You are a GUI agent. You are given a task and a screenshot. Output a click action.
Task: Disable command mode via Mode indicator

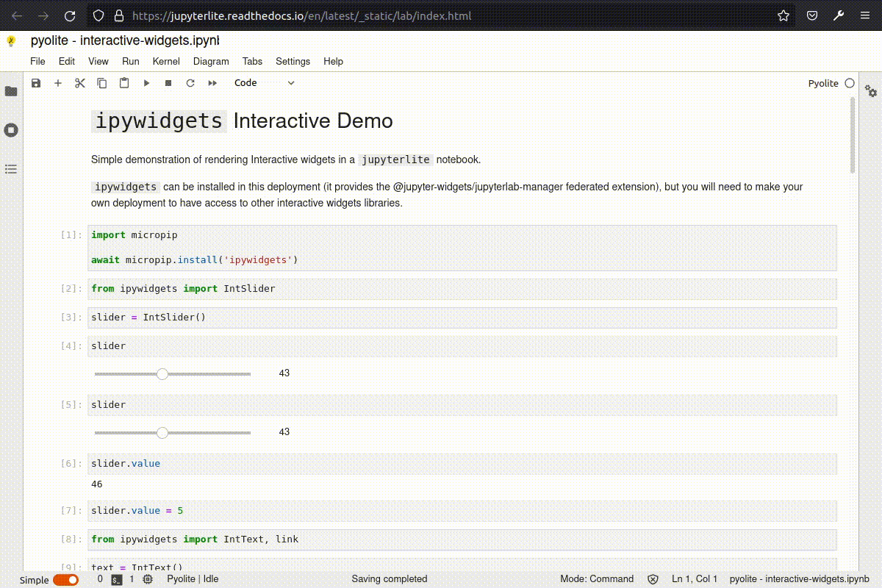[x=597, y=578]
